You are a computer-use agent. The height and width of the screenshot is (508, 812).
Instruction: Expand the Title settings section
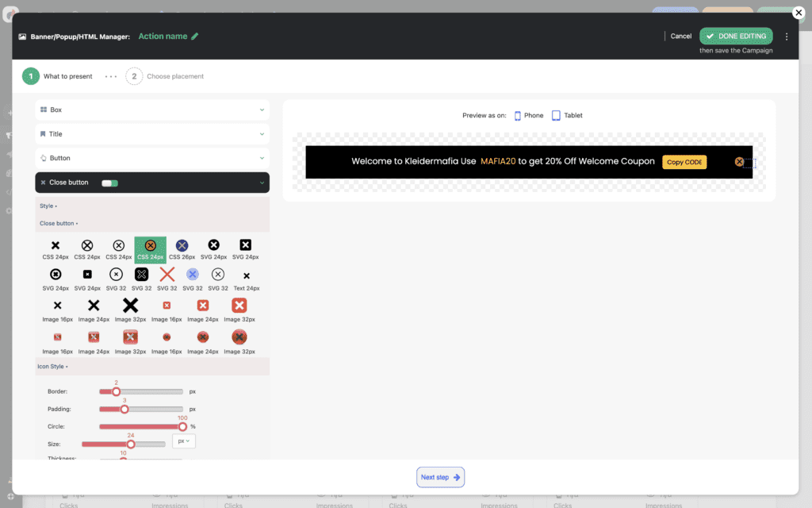pyautogui.click(x=151, y=134)
